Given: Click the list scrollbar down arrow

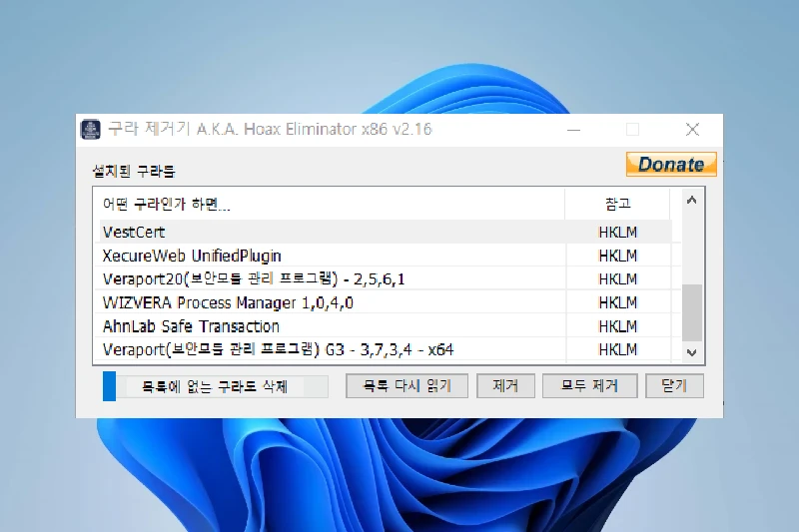Looking at the screenshot, I should [x=691, y=352].
